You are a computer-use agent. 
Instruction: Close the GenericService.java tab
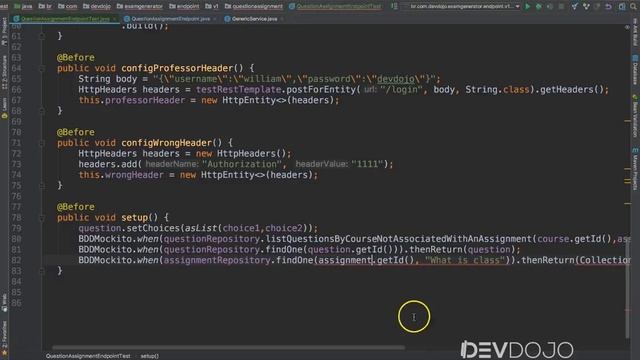point(282,19)
